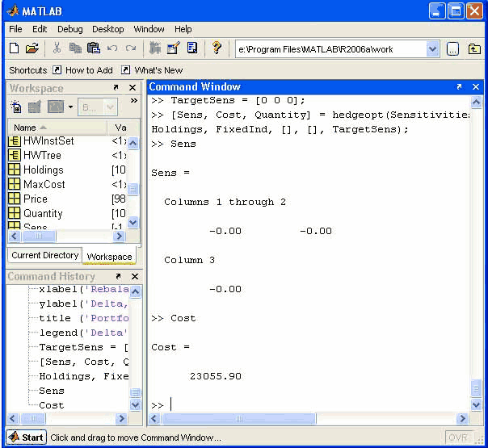Viewport: 488px width, 448px height.
Task: Open a file with the folder icon
Action: [x=32, y=48]
